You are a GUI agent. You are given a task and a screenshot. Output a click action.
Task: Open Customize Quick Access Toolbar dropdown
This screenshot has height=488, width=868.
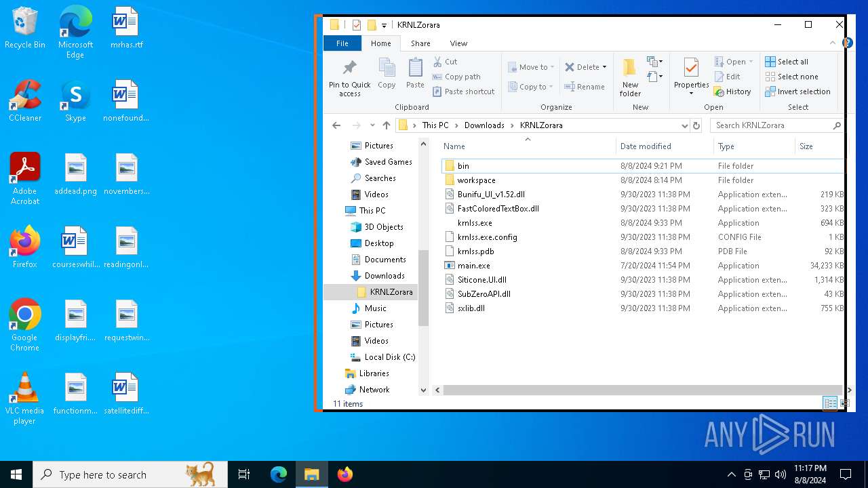[384, 26]
